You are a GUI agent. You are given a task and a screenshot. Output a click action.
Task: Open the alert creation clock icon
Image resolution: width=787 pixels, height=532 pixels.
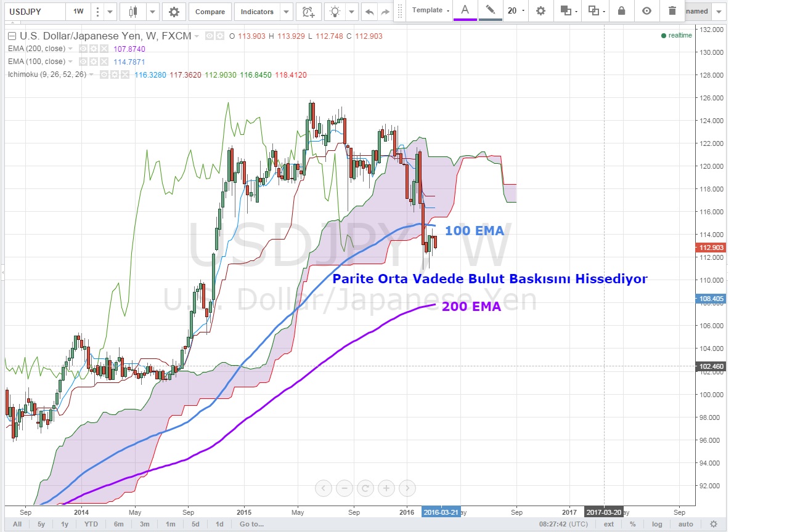coord(308,12)
